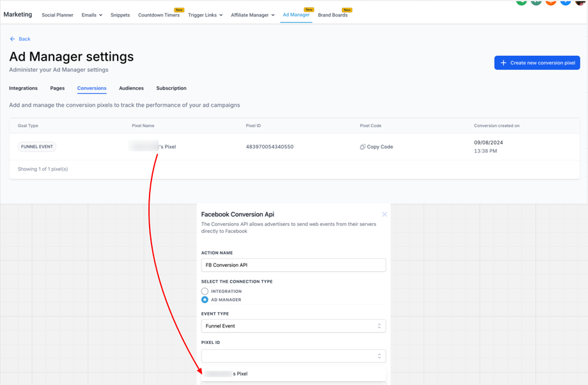Select the 's Pixel dropdown option
This screenshot has height=385, width=588.
293,373
